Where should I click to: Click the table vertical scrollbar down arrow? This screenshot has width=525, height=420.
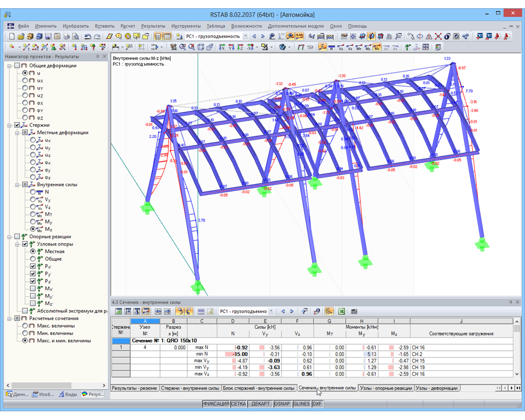pos(517,374)
